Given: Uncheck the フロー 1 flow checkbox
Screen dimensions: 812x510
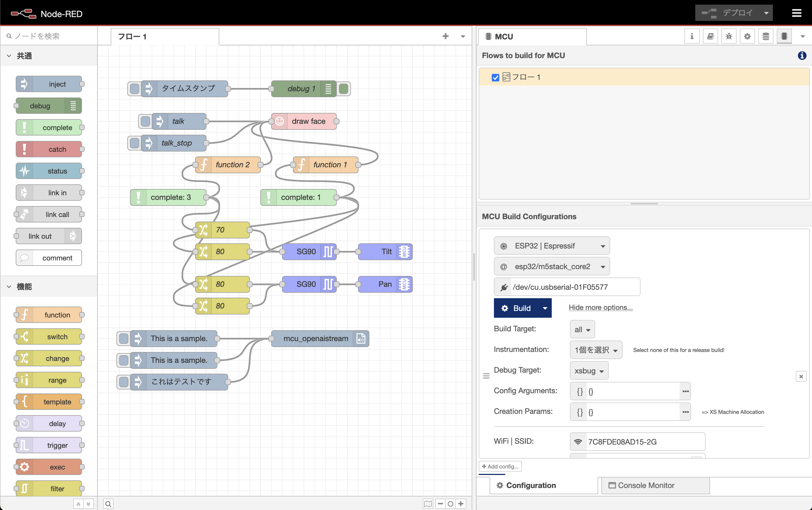Looking at the screenshot, I should (495, 78).
